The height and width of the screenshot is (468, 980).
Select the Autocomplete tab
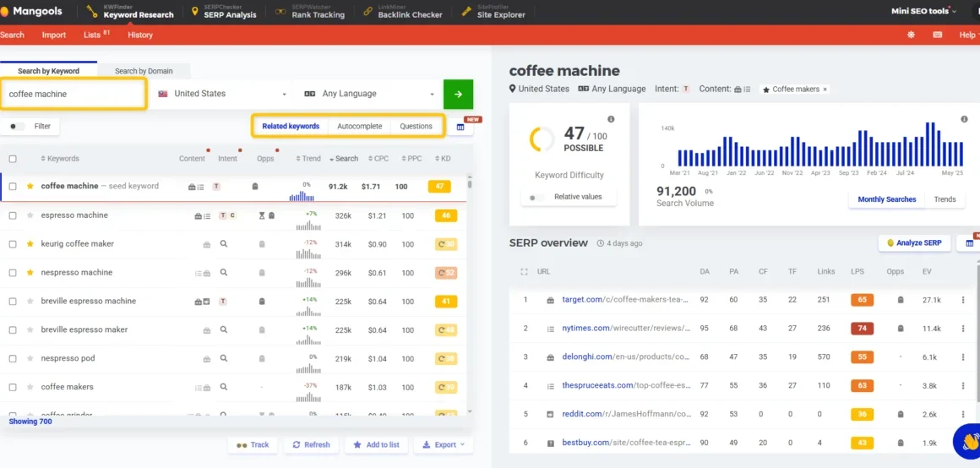(x=359, y=126)
